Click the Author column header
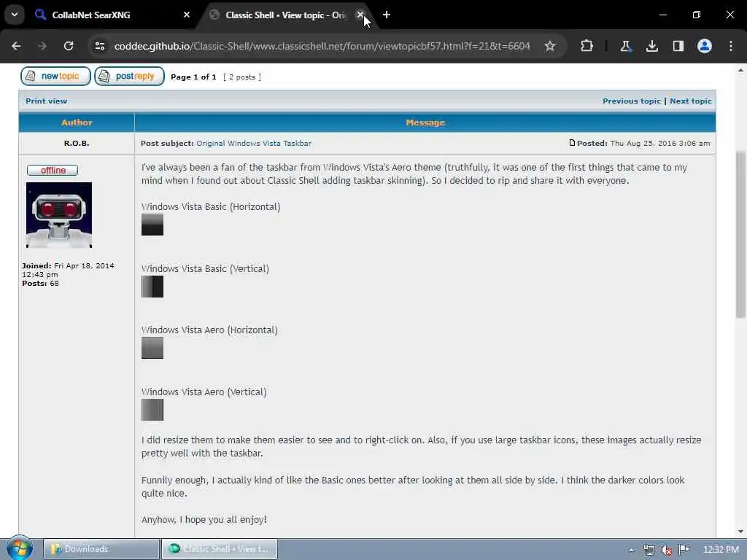Viewport: 747px width, 560px height. coord(77,122)
